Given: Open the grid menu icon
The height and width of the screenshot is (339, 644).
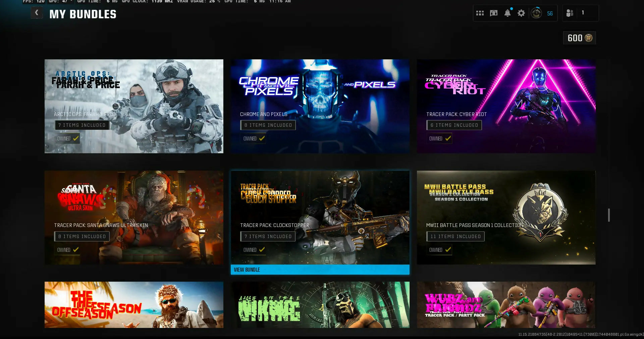Looking at the screenshot, I should tap(480, 13).
